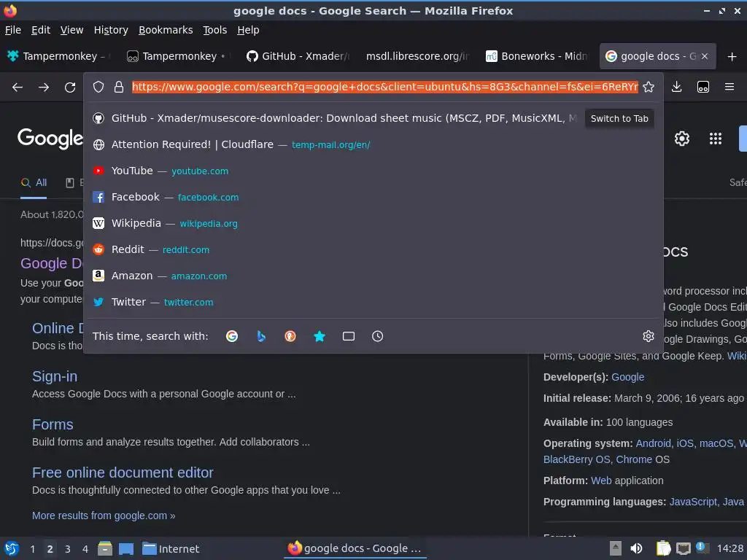
Task: Open the Android operating system link
Action: (x=653, y=443)
